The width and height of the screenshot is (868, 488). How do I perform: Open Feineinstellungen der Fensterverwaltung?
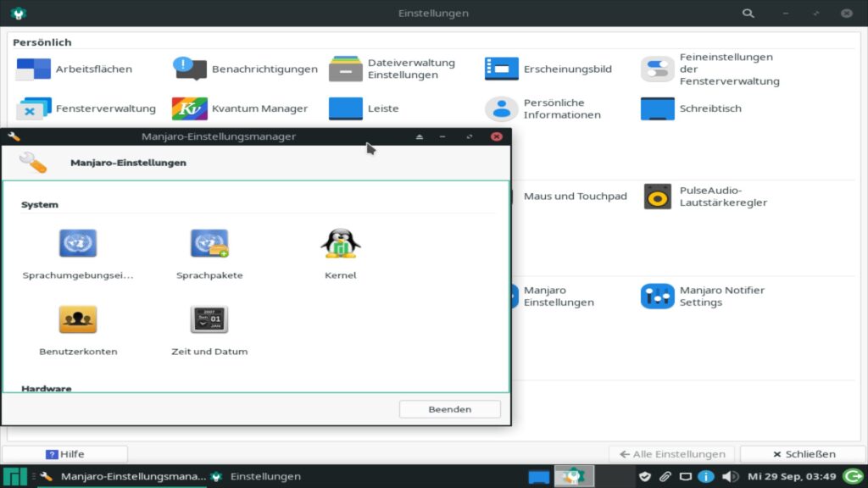click(x=710, y=69)
